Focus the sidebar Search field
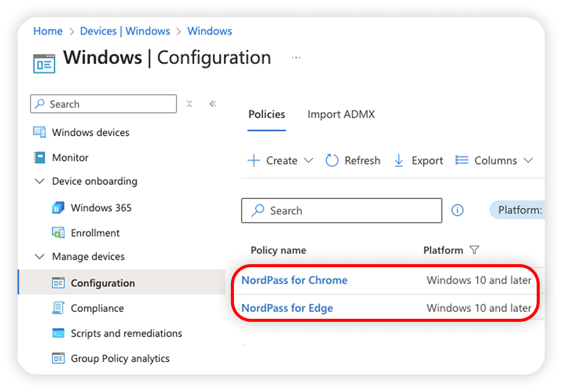This screenshot has height=392, width=562. [103, 104]
